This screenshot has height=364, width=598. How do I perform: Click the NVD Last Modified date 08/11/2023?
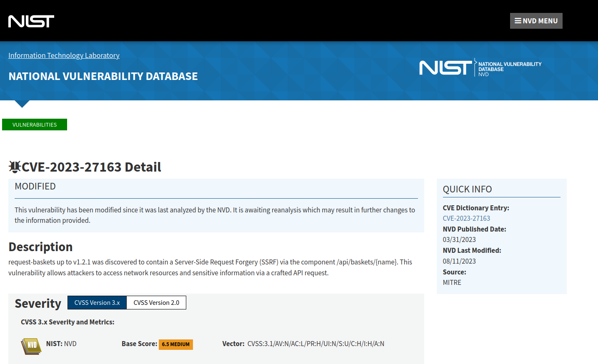point(459,261)
